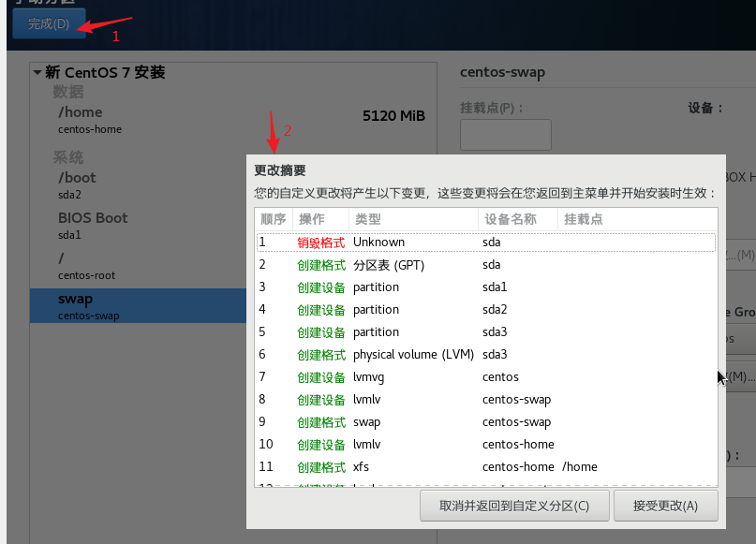
Task: Click the 更改摘要 dialog title
Action: point(280,170)
